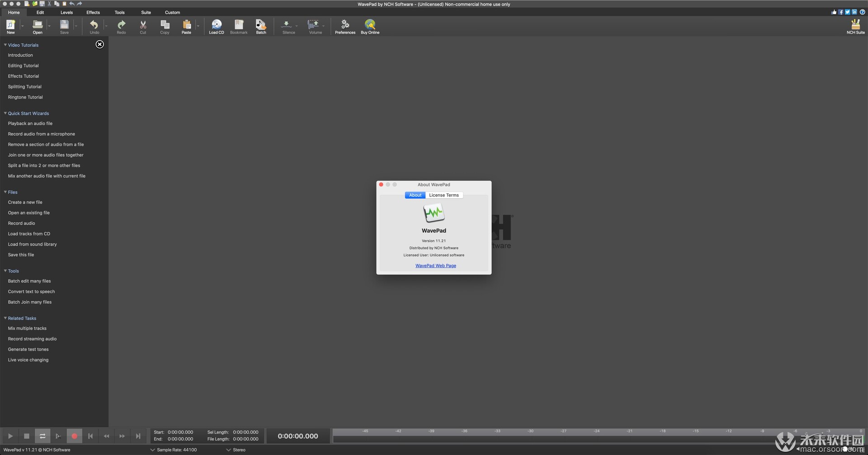Click the thumbs-up like icon

834,12
